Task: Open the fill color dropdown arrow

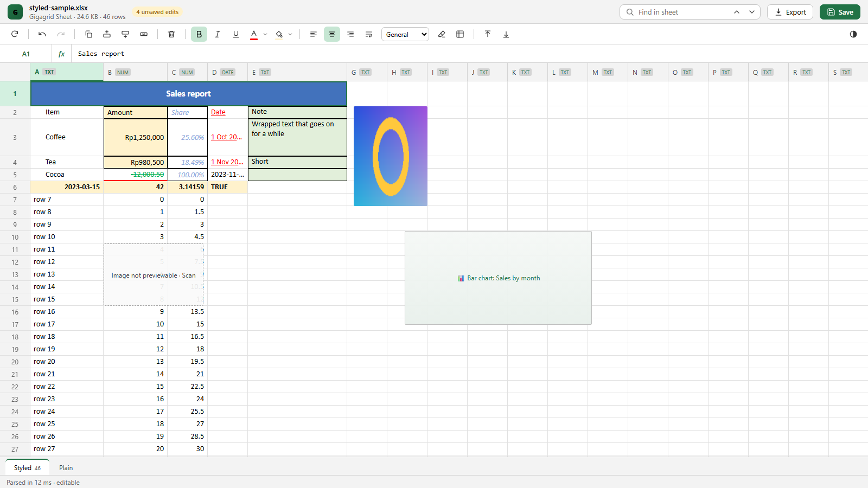Action: pyautogui.click(x=290, y=34)
